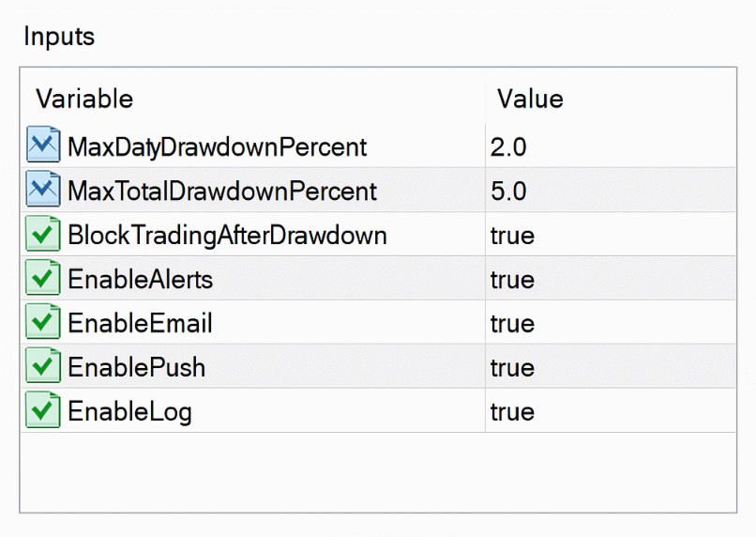Click the EnablePush boolean icon
The image size is (756, 537).
pyautogui.click(x=43, y=367)
